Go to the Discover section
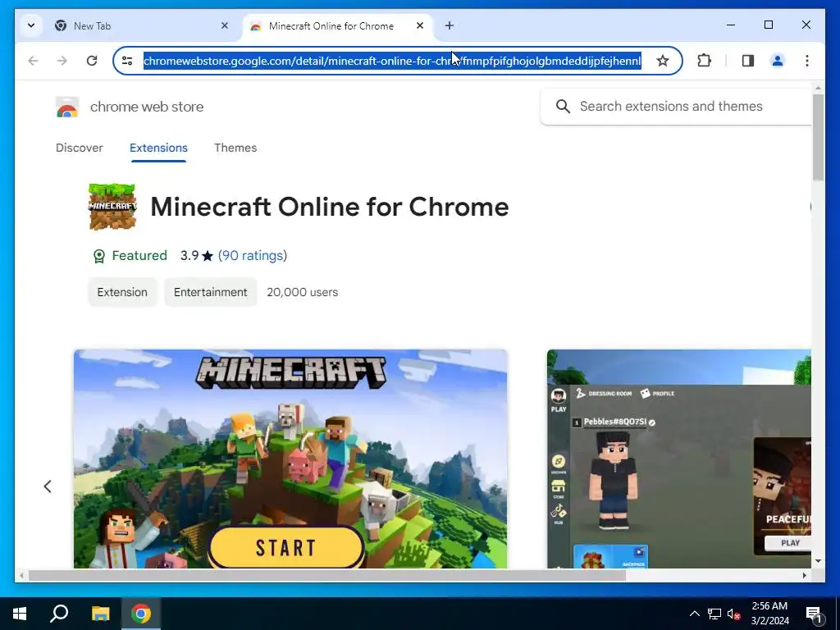Image resolution: width=840 pixels, height=630 pixels. [x=80, y=148]
